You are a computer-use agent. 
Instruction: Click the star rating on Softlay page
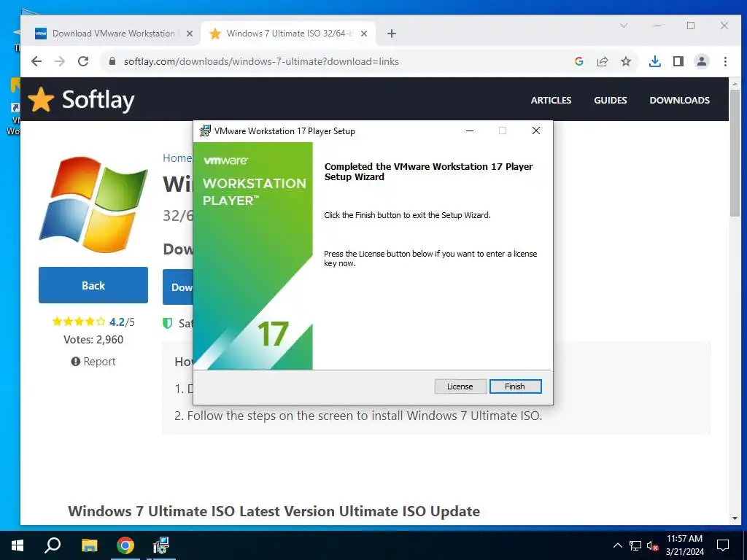pos(79,322)
